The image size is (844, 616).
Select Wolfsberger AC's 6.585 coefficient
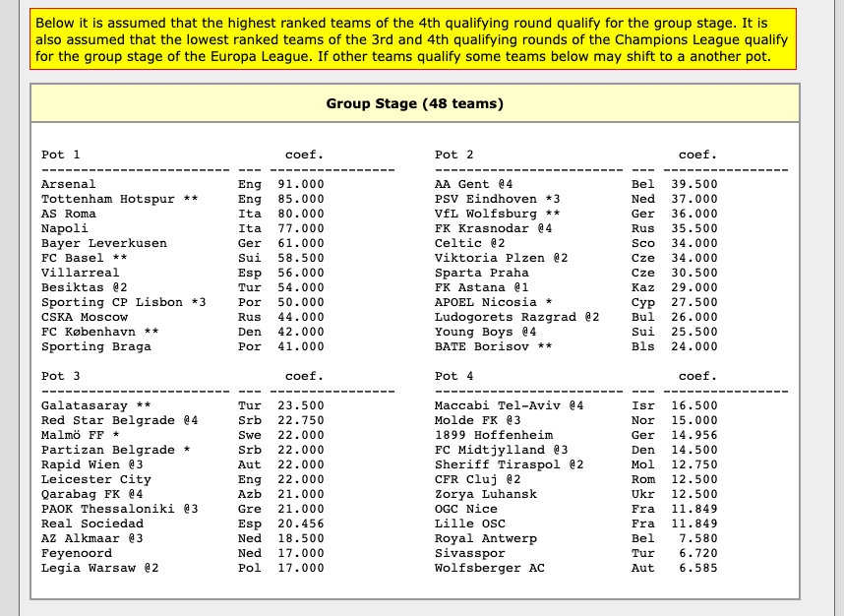coord(698,568)
